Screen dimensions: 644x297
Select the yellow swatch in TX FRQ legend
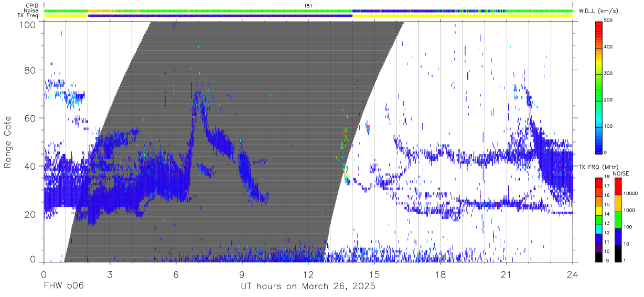coord(598,210)
